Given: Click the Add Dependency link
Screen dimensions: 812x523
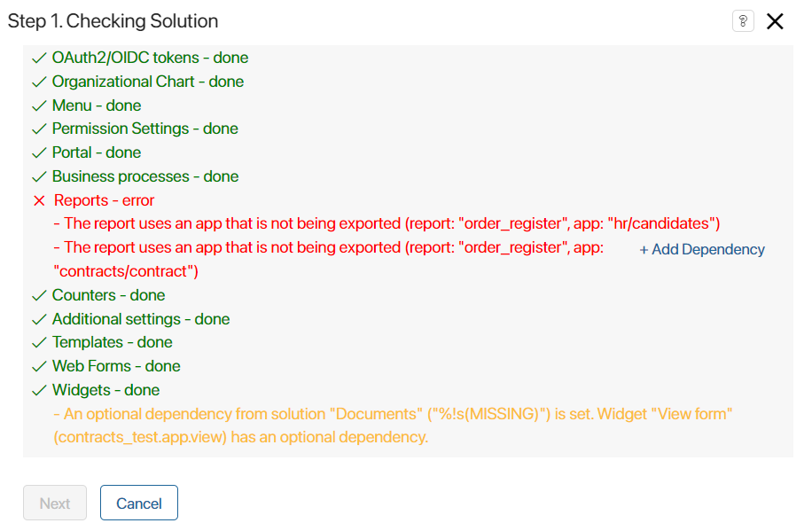Looking at the screenshot, I should [x=702, y=250].
